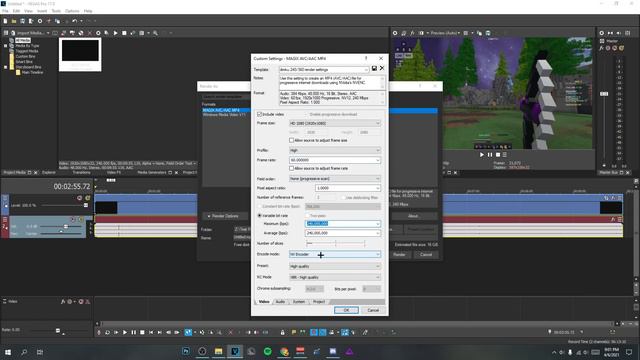This screenshot has width=640, height=360.
Task: Open video preview settings gear icon
Action: (x=395, y=33)
